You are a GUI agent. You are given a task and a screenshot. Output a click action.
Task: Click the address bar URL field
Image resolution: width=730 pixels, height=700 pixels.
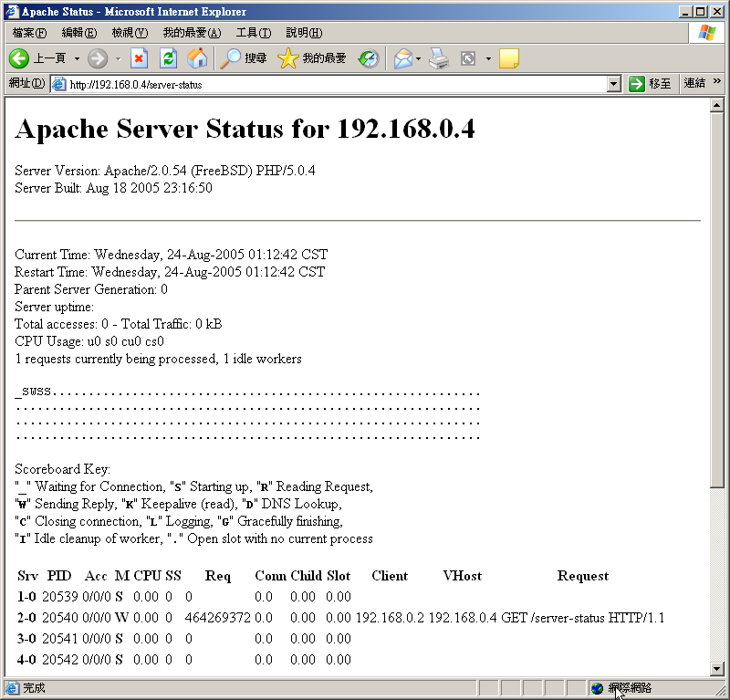333,84
